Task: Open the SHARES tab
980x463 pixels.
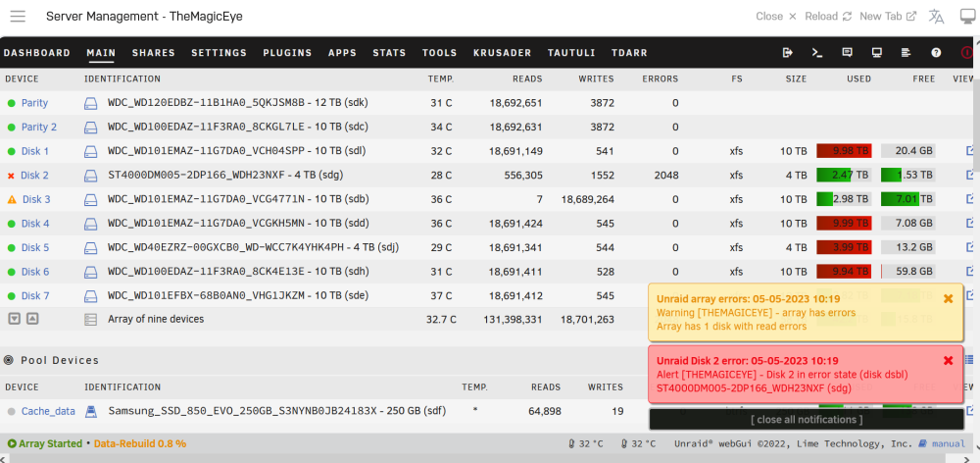Action: coord(154,53)
